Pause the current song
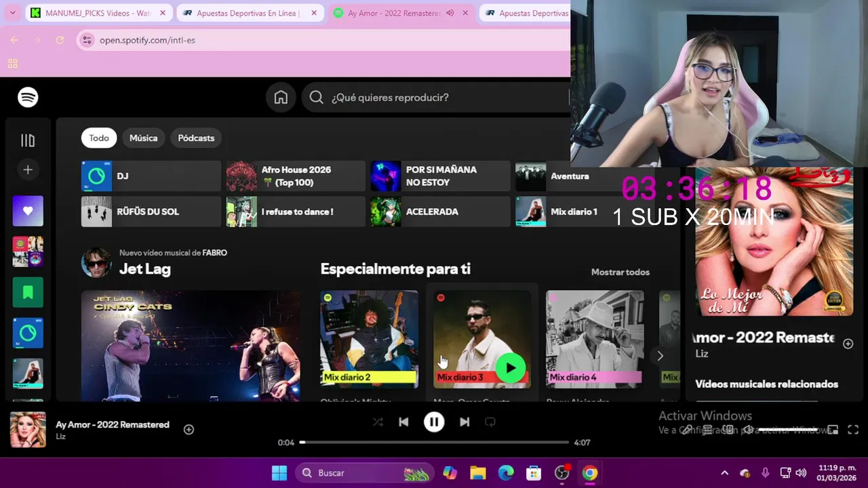Screen dimensions: 868x488 click(x=434, y=422)
